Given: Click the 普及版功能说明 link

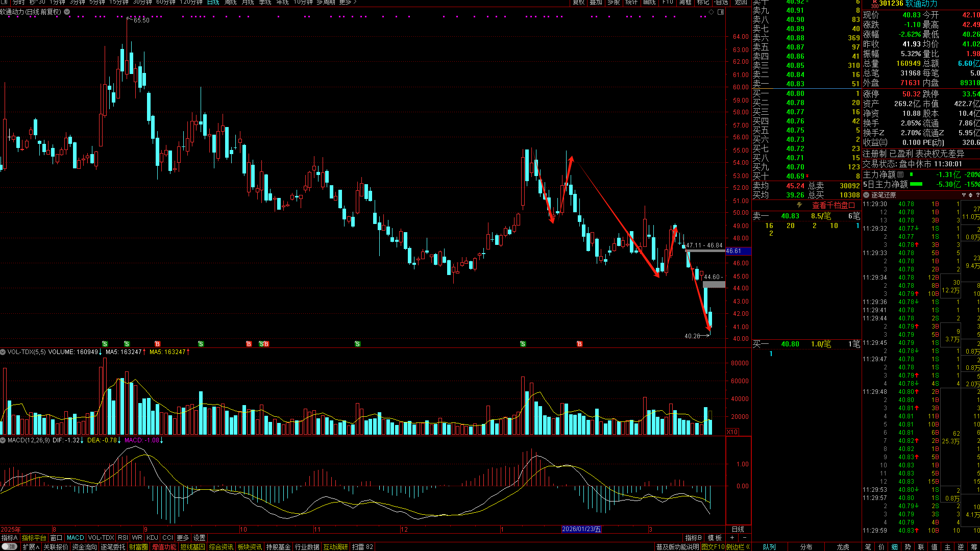Looking at the screenshot, I should pos(677,547).
